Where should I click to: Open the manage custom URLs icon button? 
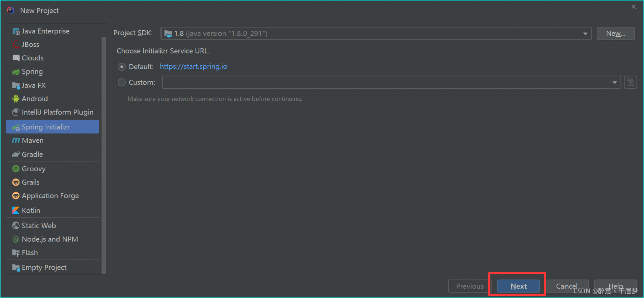(630, 82)
